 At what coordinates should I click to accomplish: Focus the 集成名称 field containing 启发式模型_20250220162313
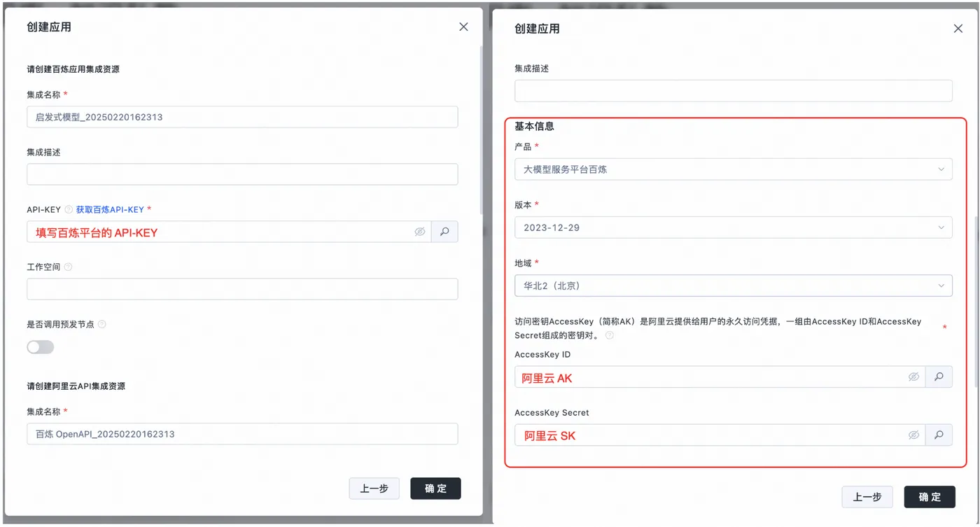pyautogui.click(x=242, y=117)
